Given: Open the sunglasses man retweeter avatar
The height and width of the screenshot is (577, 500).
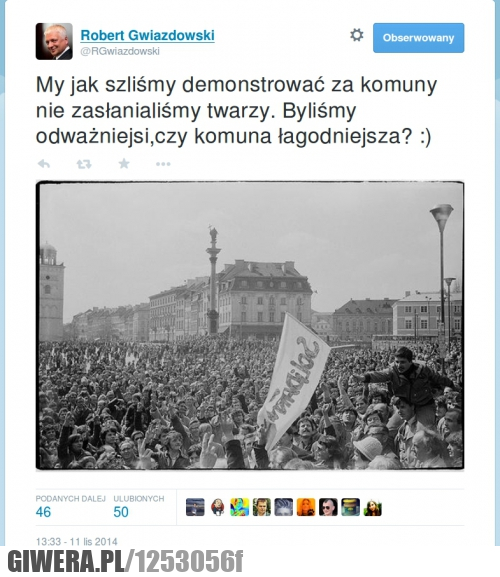Looking at the screenshot, I should [328, 507].
